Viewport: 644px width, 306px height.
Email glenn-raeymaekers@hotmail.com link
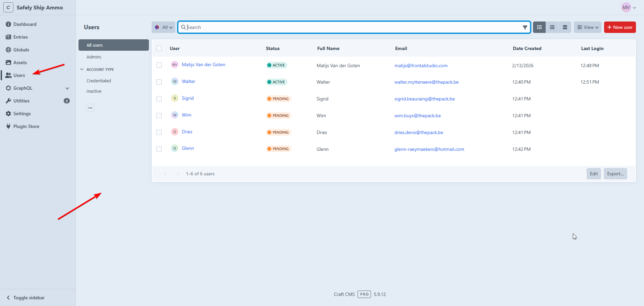click(429, 149)
